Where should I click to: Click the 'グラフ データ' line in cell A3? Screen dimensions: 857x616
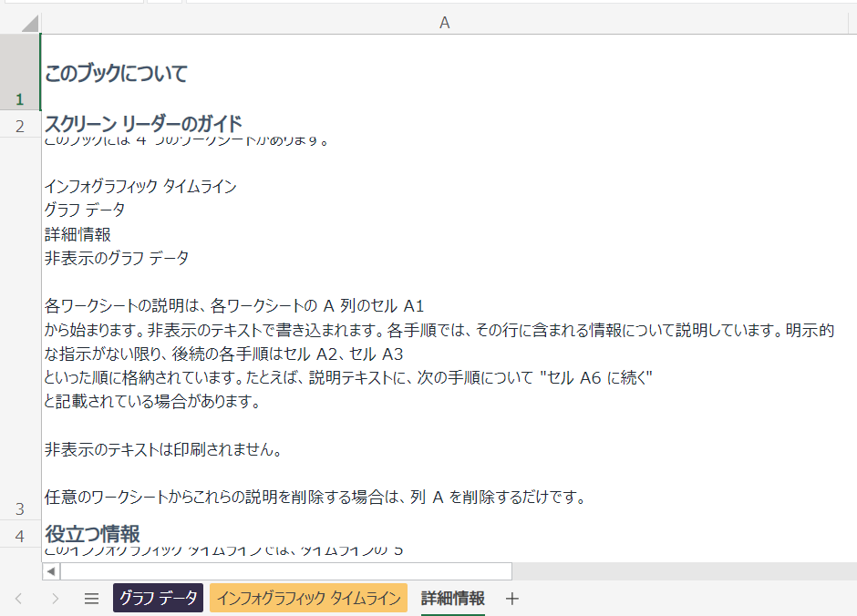point(85,210)
